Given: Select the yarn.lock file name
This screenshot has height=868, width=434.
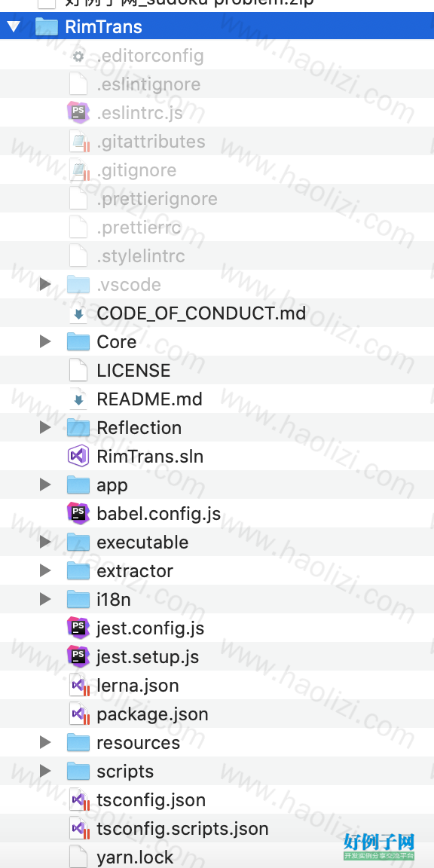Looking at the screenshot, I should pyautogui.click(x=135, y=857).
